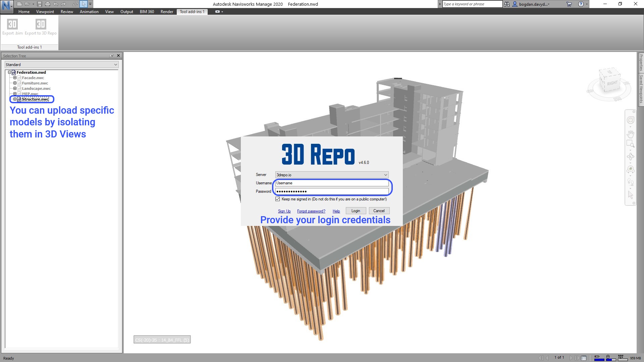Open the SteeringWheels navigation tool

coord(630,120)
